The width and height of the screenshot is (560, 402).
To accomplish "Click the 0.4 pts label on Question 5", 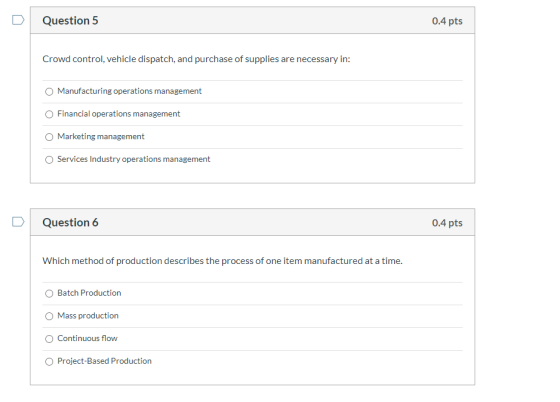I will [447, 21].
